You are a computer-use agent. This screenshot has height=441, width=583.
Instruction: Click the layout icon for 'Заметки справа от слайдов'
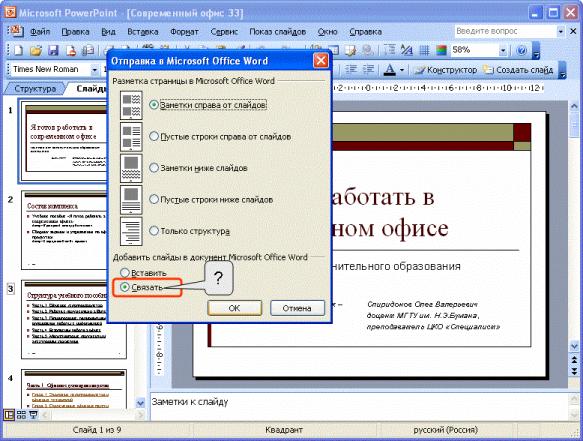[131, 105]
